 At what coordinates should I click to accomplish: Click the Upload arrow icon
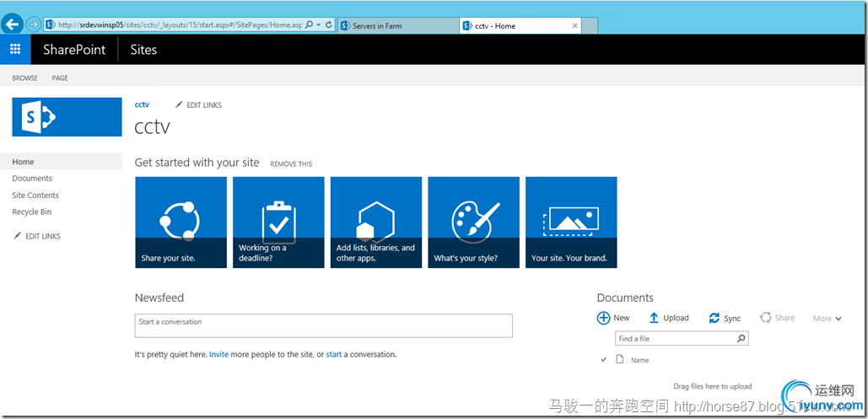click(x=654, y=318)
